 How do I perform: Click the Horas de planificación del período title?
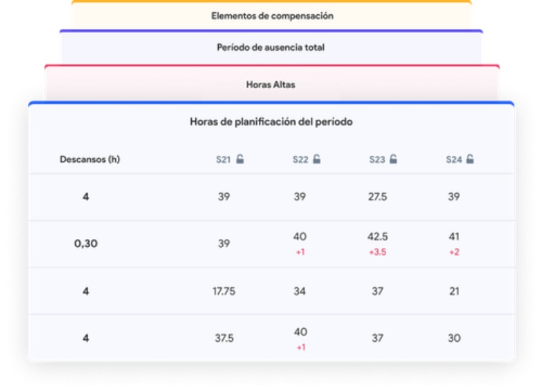pyautogui.click(x=271, y=122)
